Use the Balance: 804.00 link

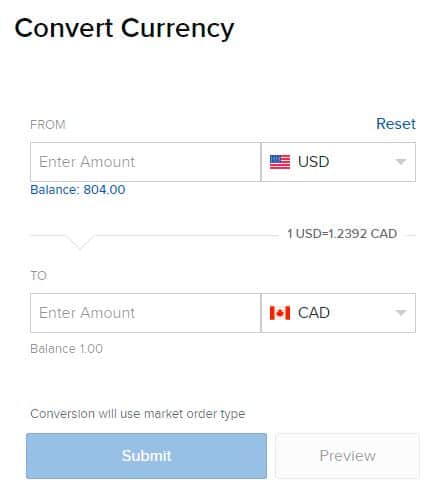click(78, 190)
